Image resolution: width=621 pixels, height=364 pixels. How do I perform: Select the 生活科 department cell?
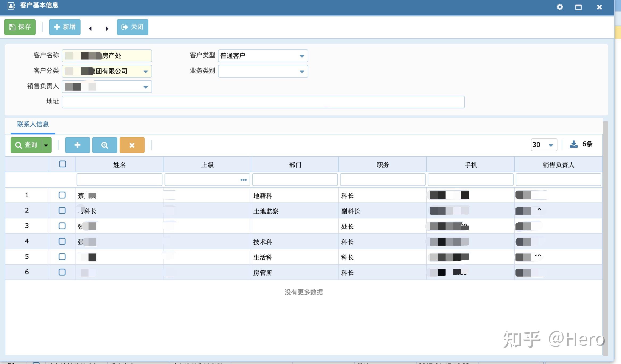click(x=295, y=257)
